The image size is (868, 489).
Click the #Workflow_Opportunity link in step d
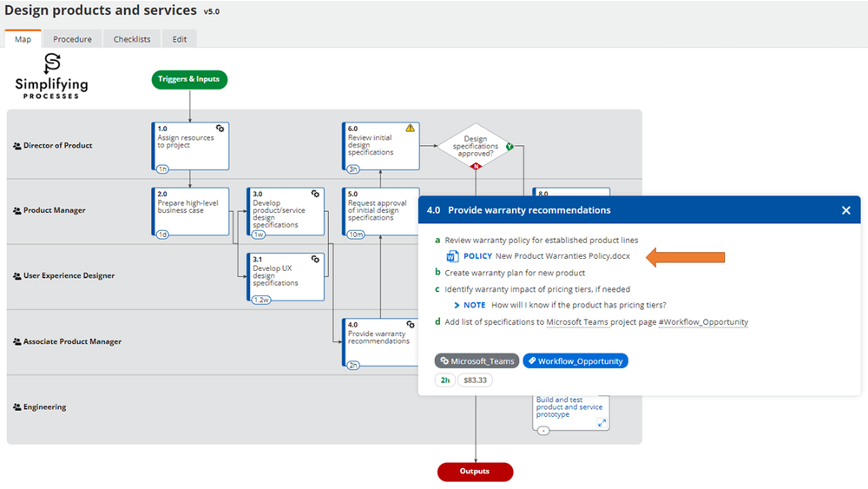[703, 321]
